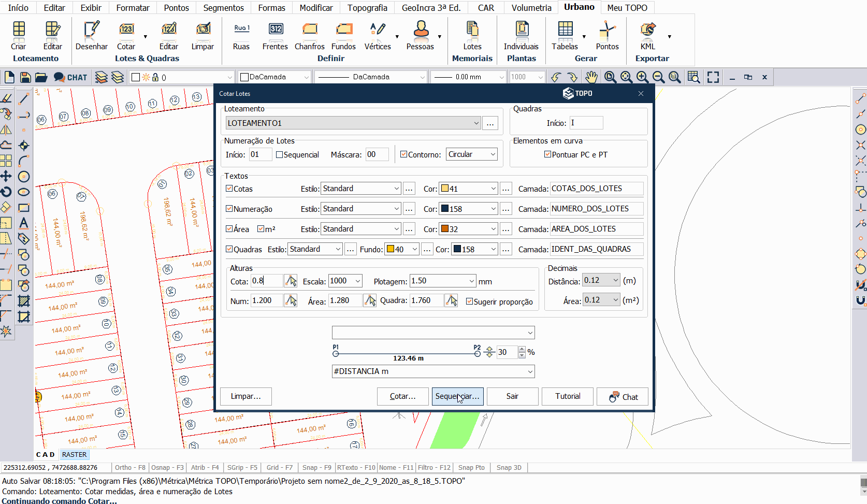Screen dimensions: 867x504
Task: Expand the #DISTANCIA m combo box
Action: [x=530, y=371]
